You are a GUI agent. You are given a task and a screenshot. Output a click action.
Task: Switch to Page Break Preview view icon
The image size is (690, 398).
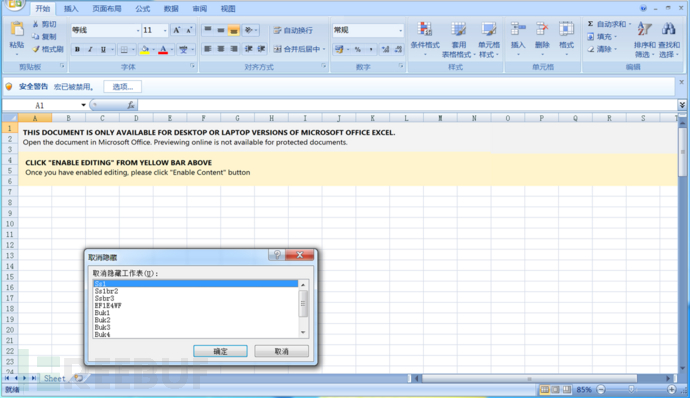coord(567,389)
